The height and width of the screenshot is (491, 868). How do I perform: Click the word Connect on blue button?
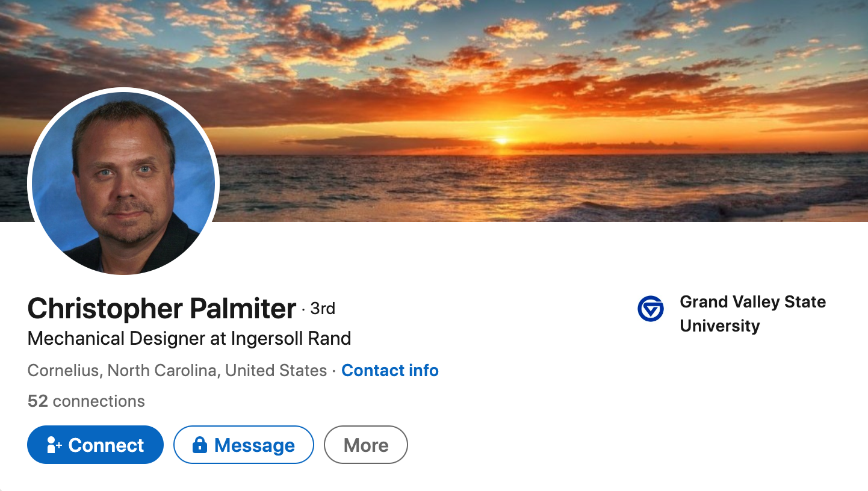(106, 445)
